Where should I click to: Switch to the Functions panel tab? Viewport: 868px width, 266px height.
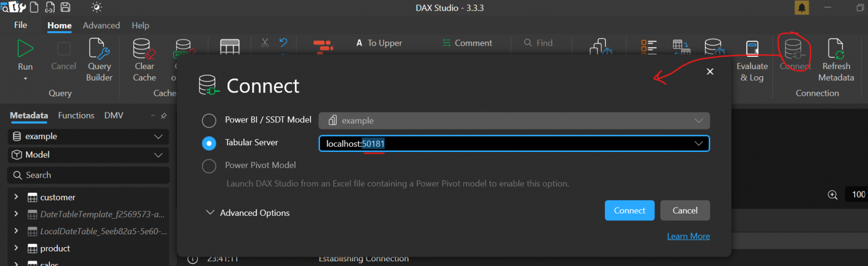tap(76, 115)
